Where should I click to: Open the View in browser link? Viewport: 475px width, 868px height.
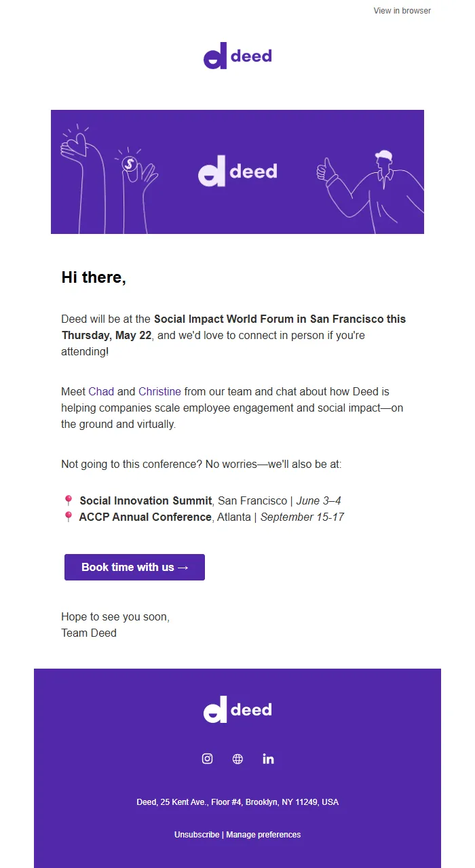click(402, 11)
